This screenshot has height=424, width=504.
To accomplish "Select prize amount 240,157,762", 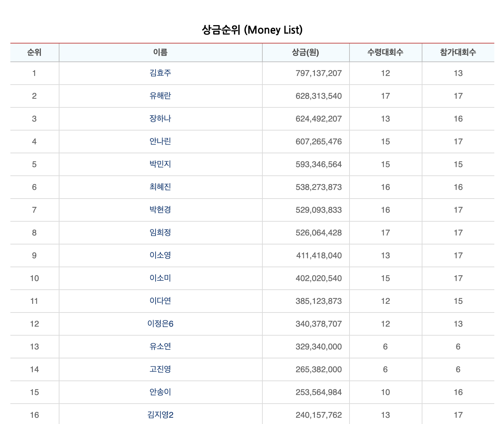I will (319, 415).
